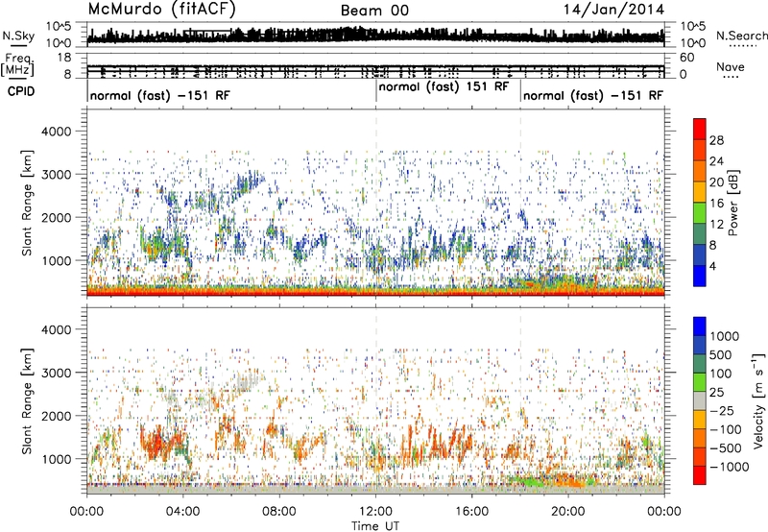Click the gray band of velocity colorbar
768x532 pixels.
pyautogui.click(x=700, y=400)
